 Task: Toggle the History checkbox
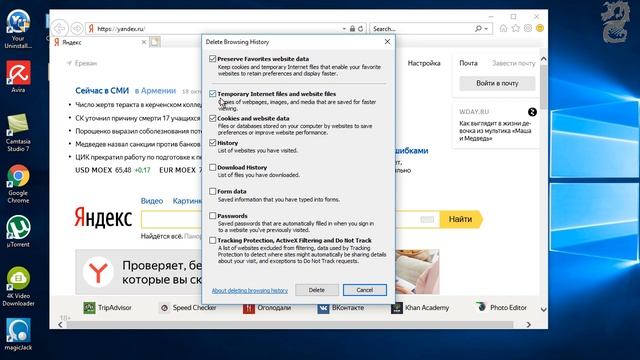pos(213,143)
